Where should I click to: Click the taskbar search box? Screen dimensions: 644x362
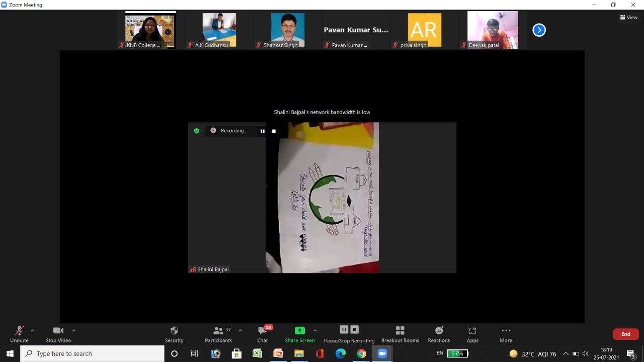92,353
